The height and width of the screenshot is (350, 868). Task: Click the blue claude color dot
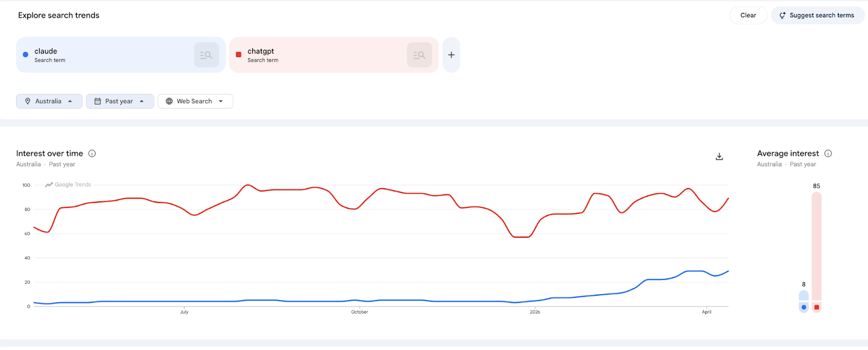[25, 55]
